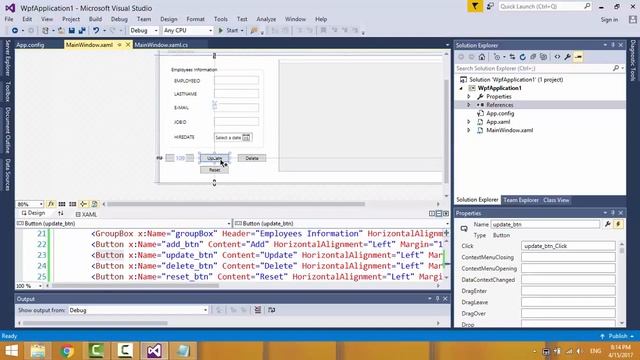Open the Build menu
The image size is (640, 360).
(95, 19)
